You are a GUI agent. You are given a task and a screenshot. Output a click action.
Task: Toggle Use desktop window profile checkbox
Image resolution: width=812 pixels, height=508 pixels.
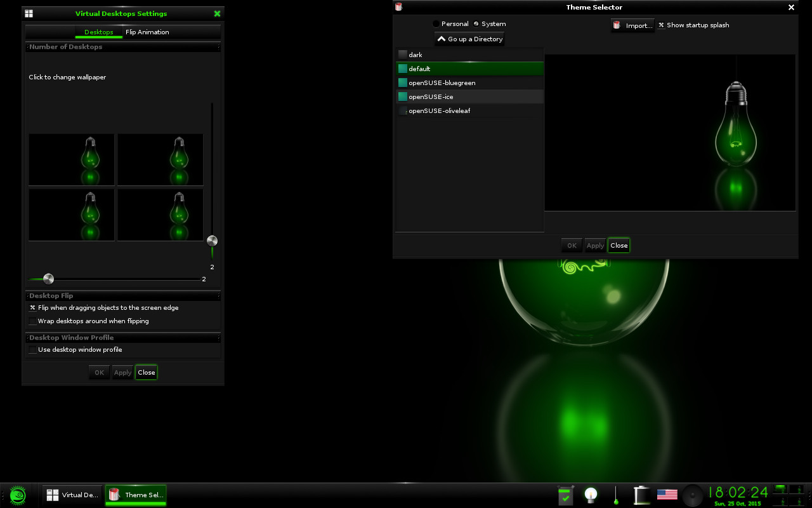(x=33, y=350)
